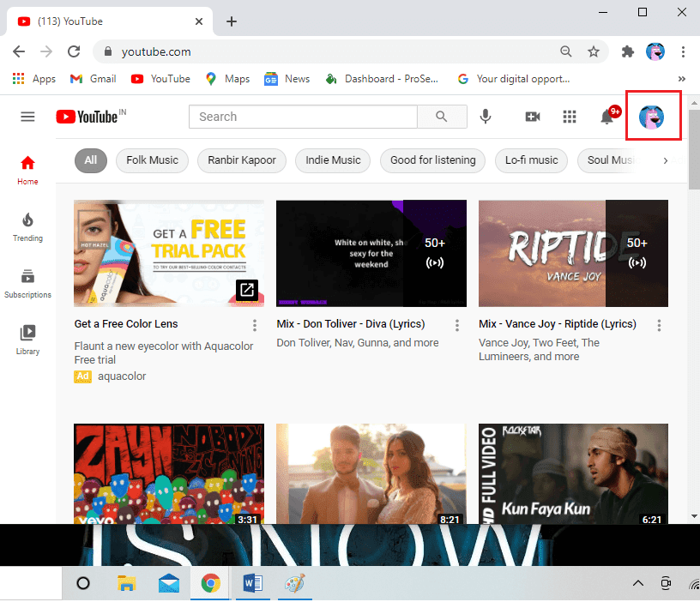Open Subscriptions in the sidebar
The width and height of the screenshot is (700, 602).
pyautogui.click(x=27, y=284)
